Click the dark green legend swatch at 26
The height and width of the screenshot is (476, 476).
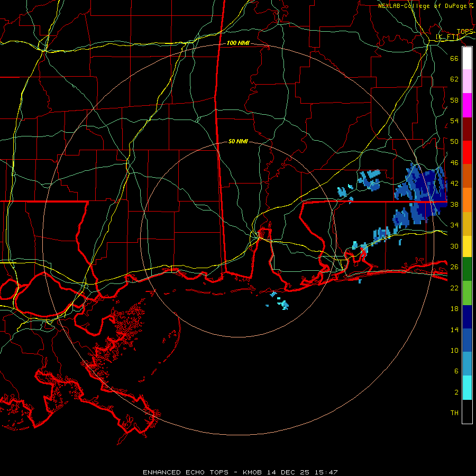tap(467, 269)
